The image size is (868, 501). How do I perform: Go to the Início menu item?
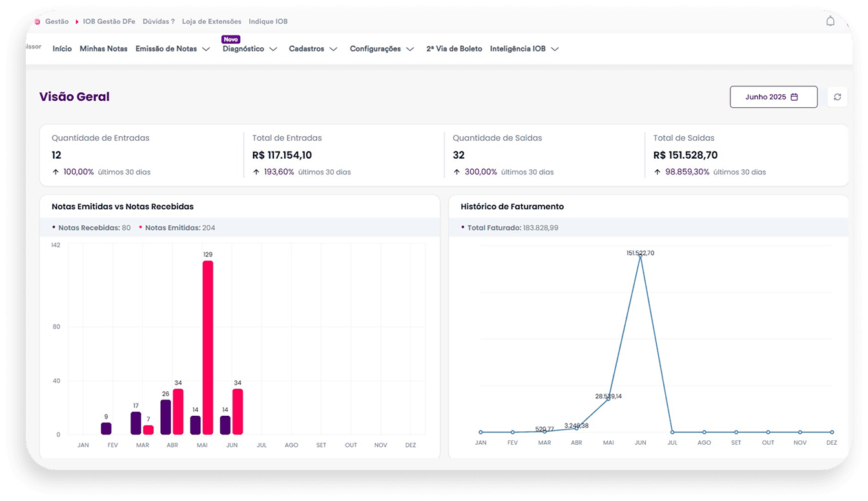point(62,48)
